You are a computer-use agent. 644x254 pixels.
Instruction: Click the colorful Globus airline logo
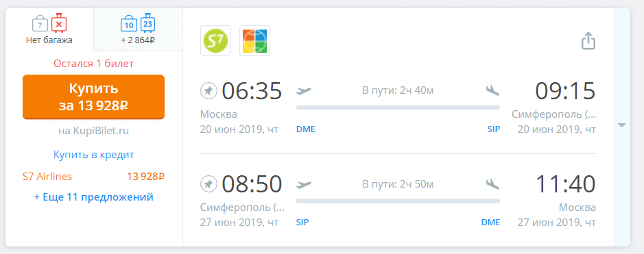(x=254, y=40)
